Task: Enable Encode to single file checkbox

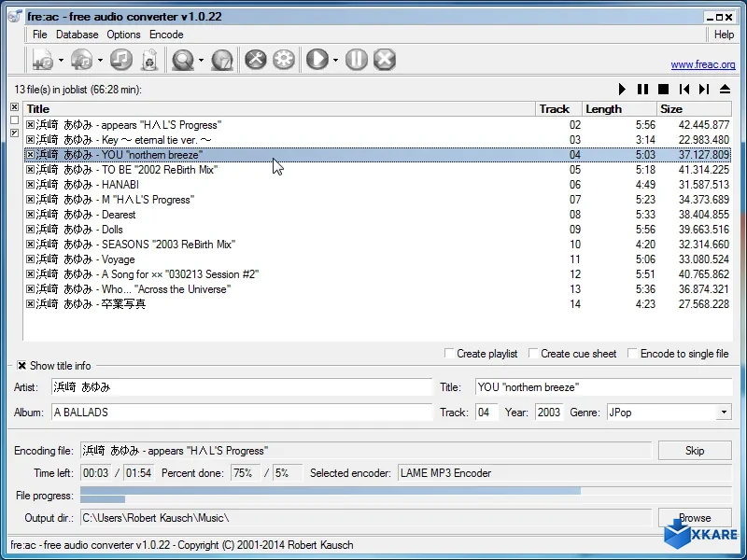Action: click(x=632, y=354)
